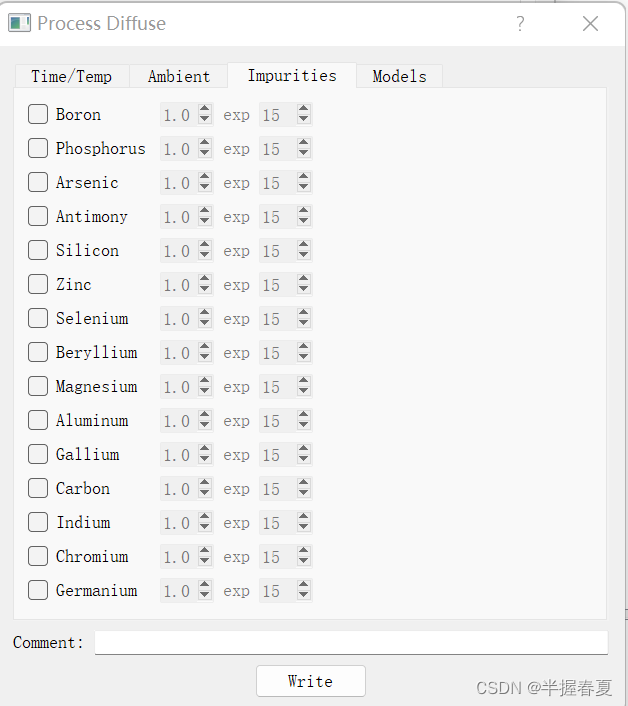Screen dimensions: 628x706
Task: Increase Zinc exponent with up arrow
Action: (x=303, y=279)
